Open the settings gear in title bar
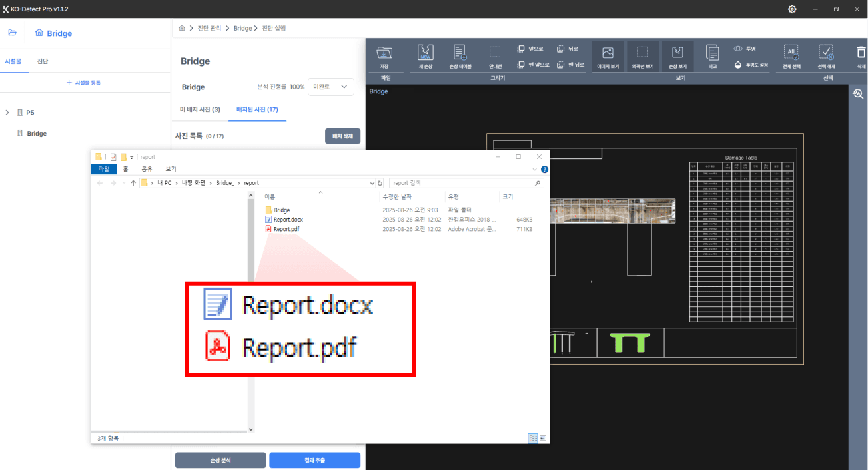 (792, 9)
